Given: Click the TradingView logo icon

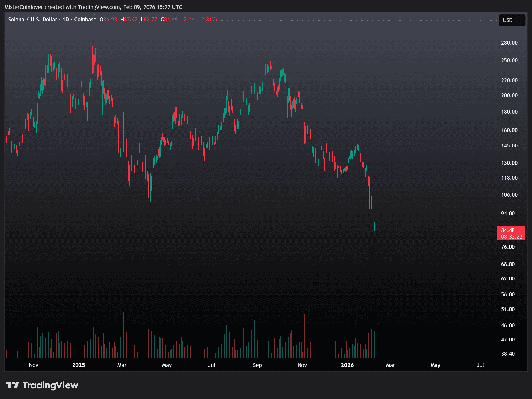Looking at the screenshot, I should click(12, 385).
